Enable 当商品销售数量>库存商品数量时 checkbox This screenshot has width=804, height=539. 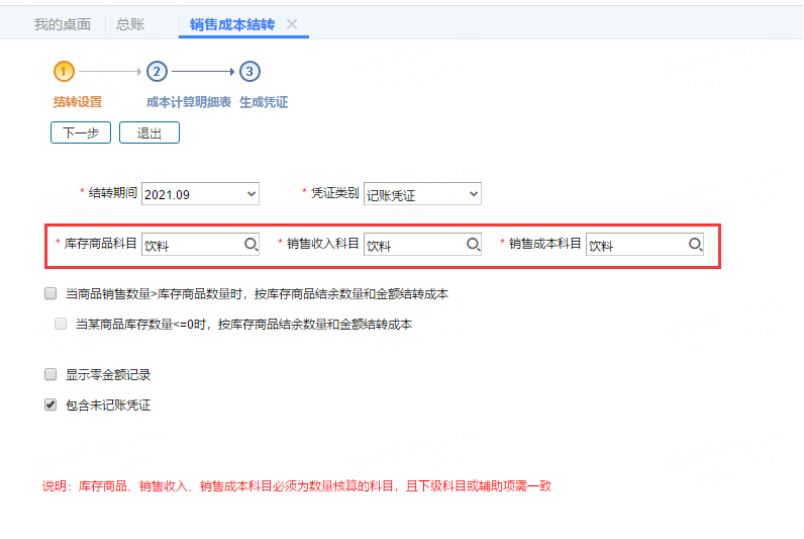(x=50, y=293)
